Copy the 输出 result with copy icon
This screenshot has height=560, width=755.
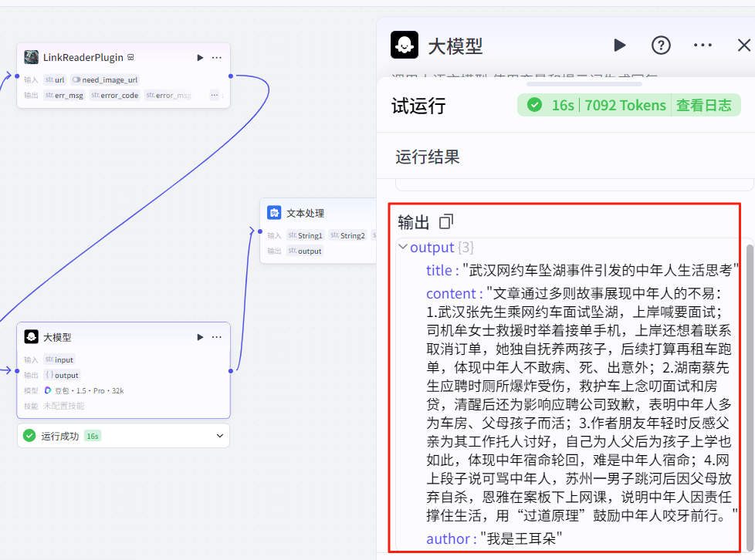click(446, 222)
